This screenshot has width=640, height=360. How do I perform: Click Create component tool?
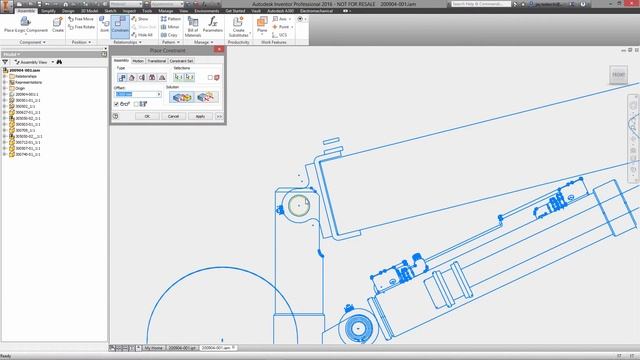point(58,25)
